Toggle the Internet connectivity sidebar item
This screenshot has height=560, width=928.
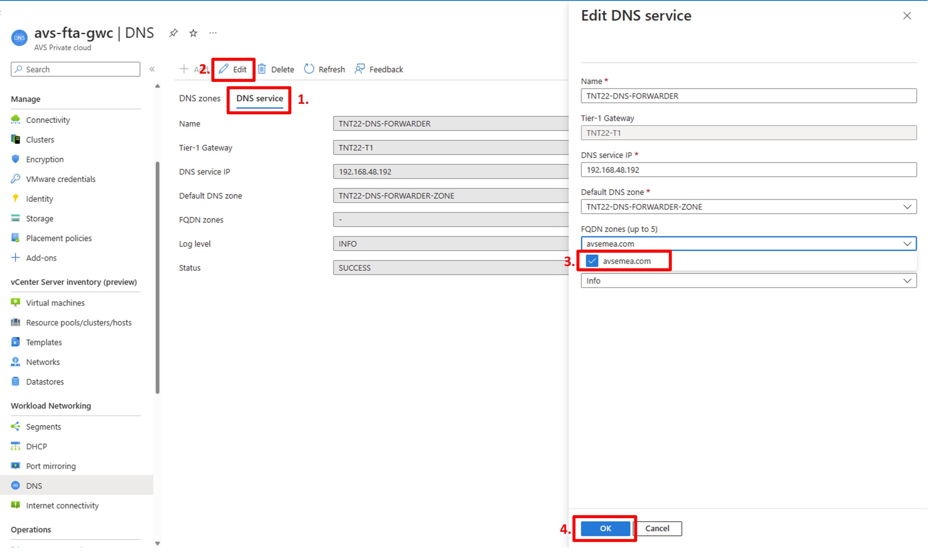click(62, 506)
